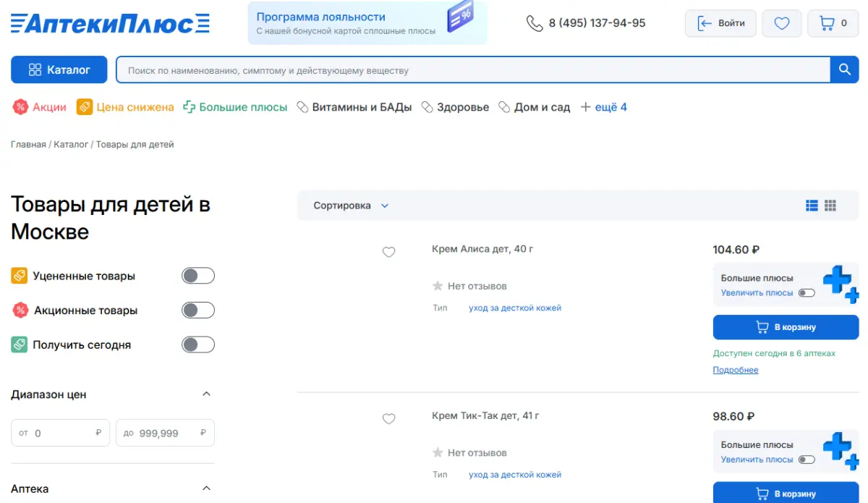Click blue plus icon in Крем Алиса card
The width and height of the screenshot is (868, 503).
[x=841, y=284]
